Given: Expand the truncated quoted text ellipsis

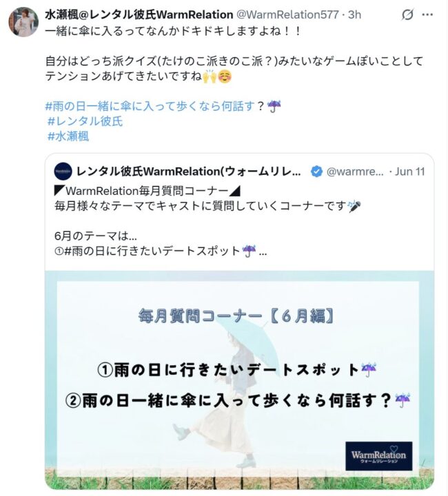Looking at the screenshot, I should 263,252.
